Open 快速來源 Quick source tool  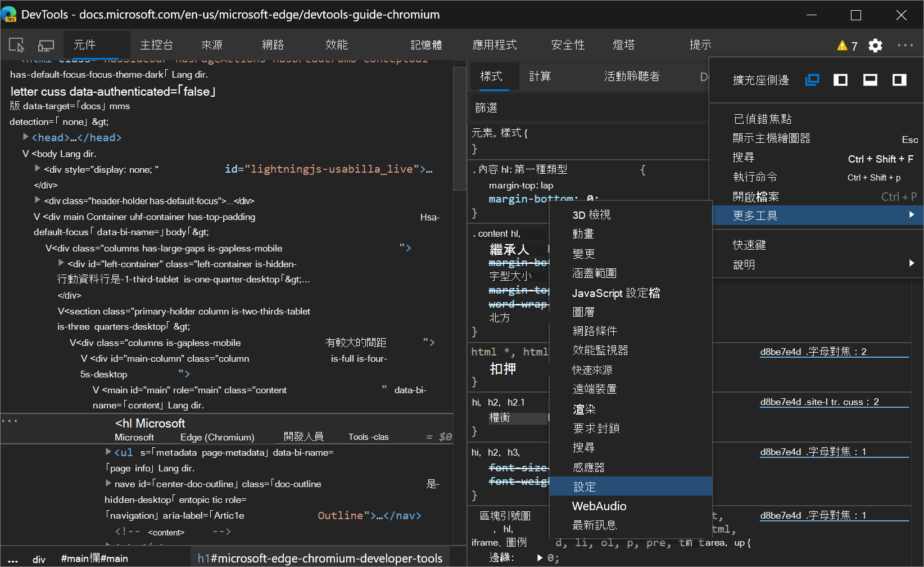[631, 370]
